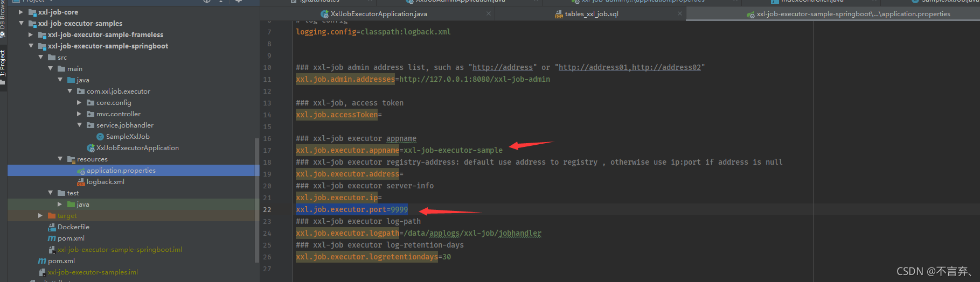Click the Maven icon of springboot pom.xml
Image resolution: width=980 pixels, height=282 pixels.
(x=52, y=238)
